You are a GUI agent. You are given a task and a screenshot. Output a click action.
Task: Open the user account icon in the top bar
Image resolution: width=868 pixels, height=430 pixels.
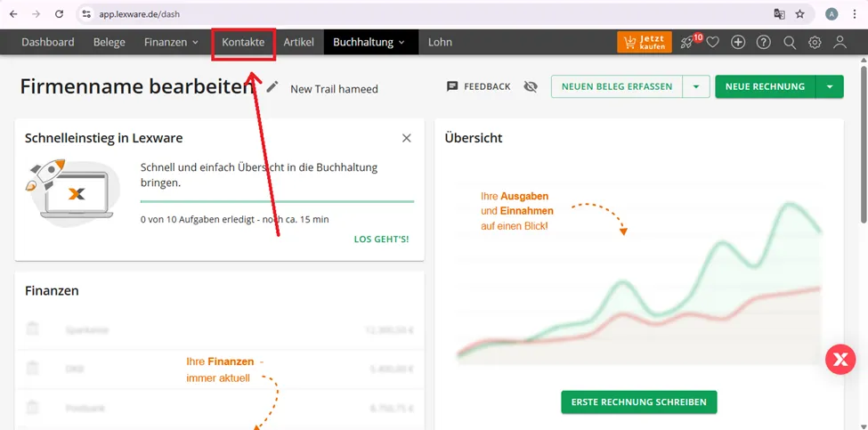840,42
